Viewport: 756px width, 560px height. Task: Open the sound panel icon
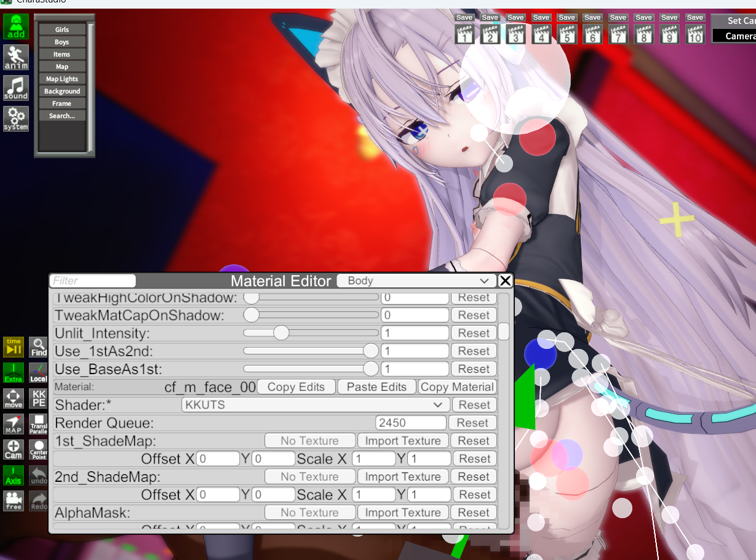click(x=16, y=88)
